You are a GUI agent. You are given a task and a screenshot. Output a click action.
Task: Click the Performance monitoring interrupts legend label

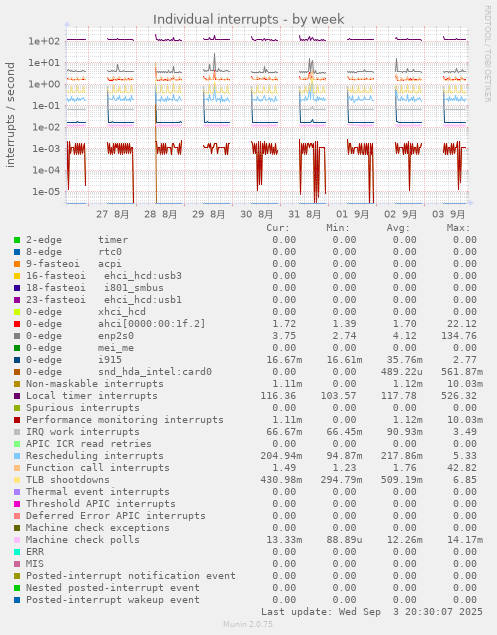click(x=125, y=420)
